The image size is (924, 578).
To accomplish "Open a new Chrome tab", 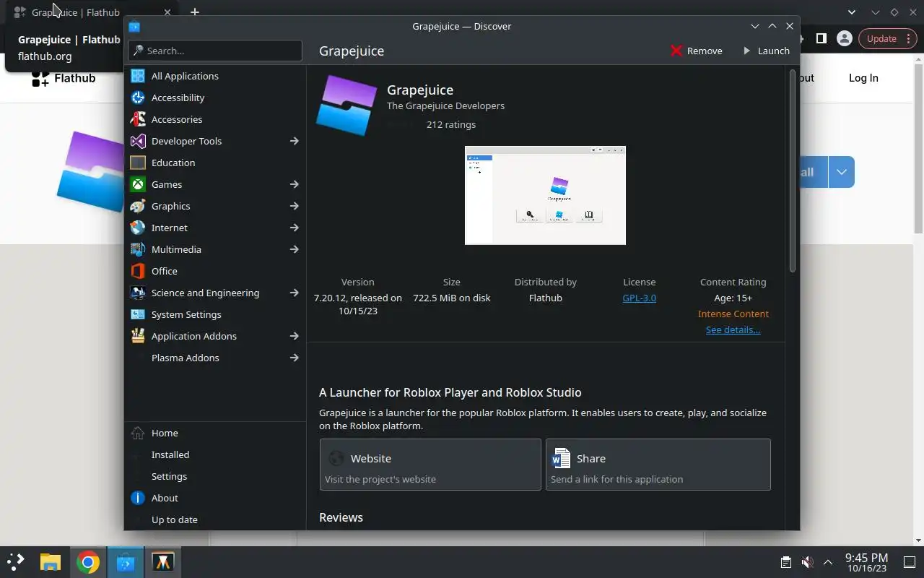I will [x=194, y=12].
